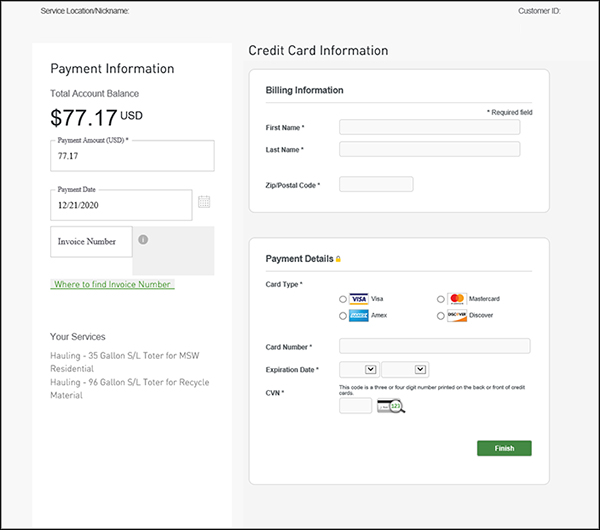This screenshot has width=600, height=530.
Task: Click the Visa card logo
Action: coord(359,298)
